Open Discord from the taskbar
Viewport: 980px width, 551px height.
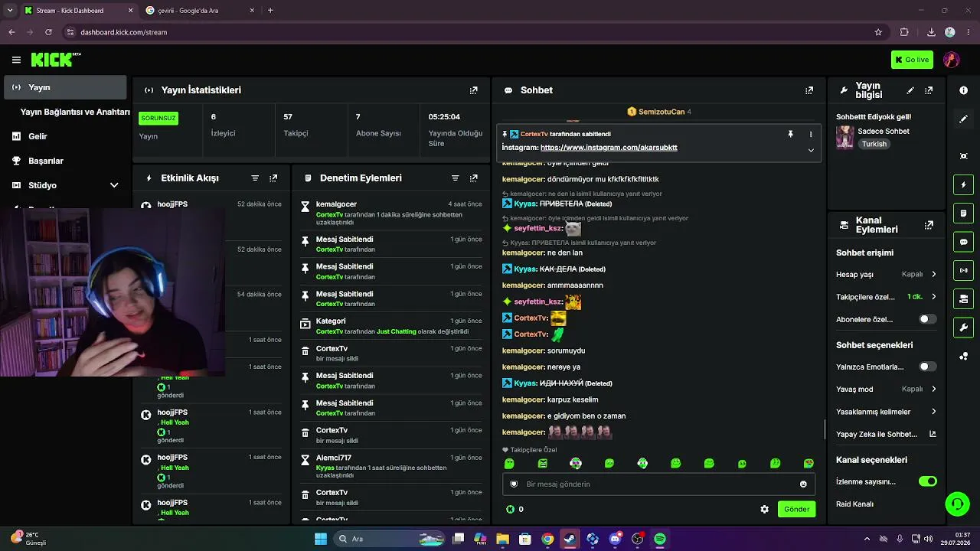[615, 539]
